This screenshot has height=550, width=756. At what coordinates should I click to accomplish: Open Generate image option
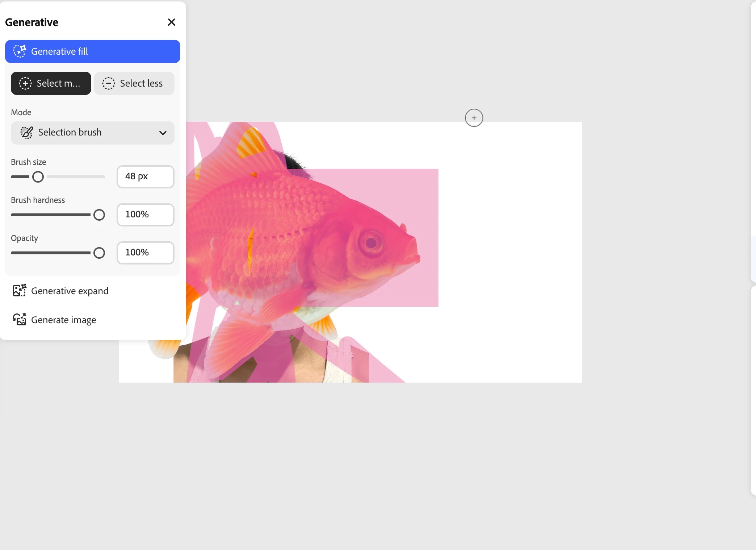[64, 320]
